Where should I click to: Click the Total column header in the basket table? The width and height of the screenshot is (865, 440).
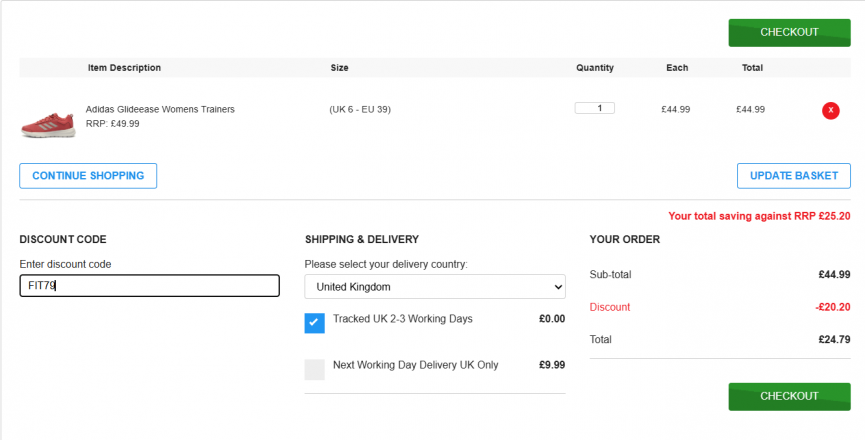[x=752, y=68]
